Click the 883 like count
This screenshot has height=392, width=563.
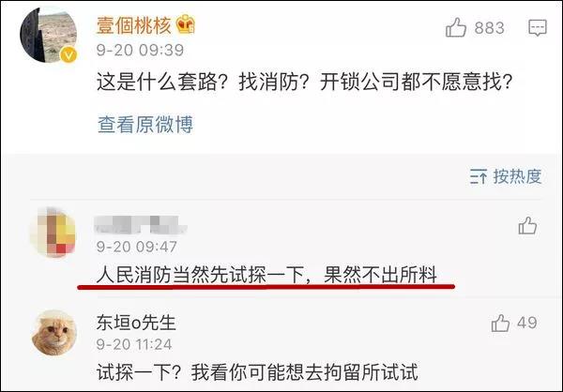[x=490, y=28]
